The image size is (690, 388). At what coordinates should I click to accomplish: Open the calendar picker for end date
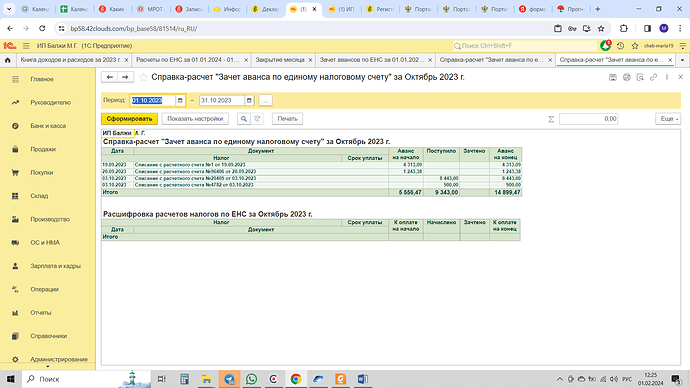pyautogui.click(x=249, y=101)
